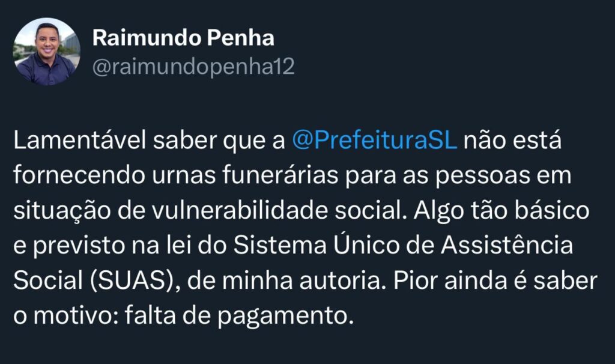Viewport: 615px width, 364px height.
Task: Click Raimundo Penha's profile picture
Action: click(x=46, y=52)
